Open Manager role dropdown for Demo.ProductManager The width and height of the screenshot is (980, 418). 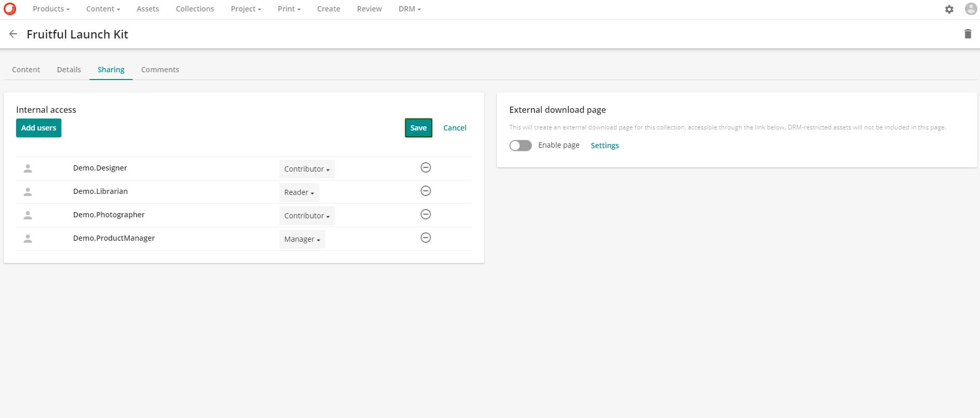(302, 239)
